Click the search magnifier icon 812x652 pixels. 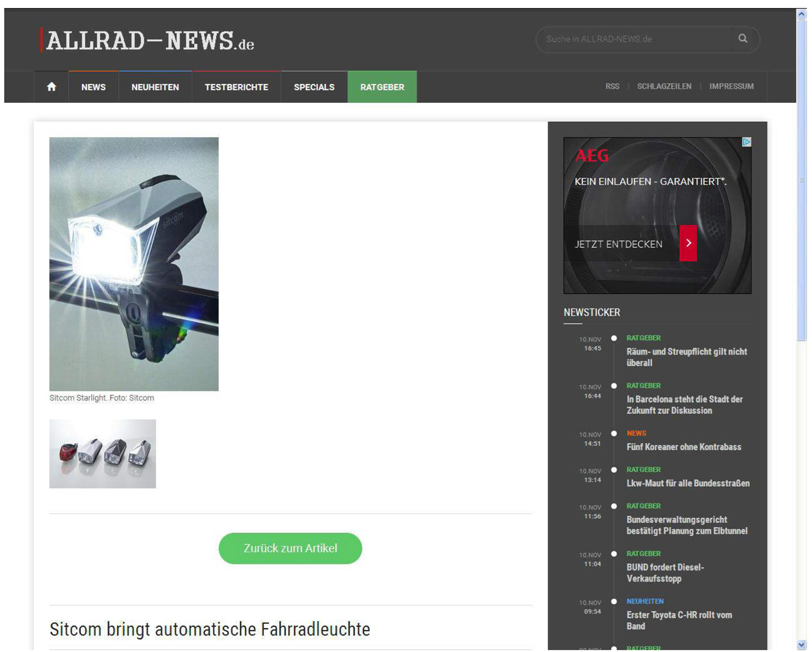pyautogui.click(x=743, y=39)
